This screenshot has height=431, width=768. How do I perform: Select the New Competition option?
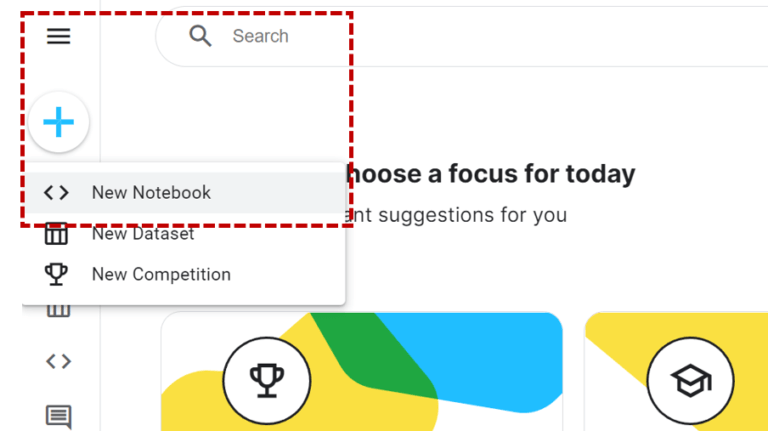click(x=161, y=274)
